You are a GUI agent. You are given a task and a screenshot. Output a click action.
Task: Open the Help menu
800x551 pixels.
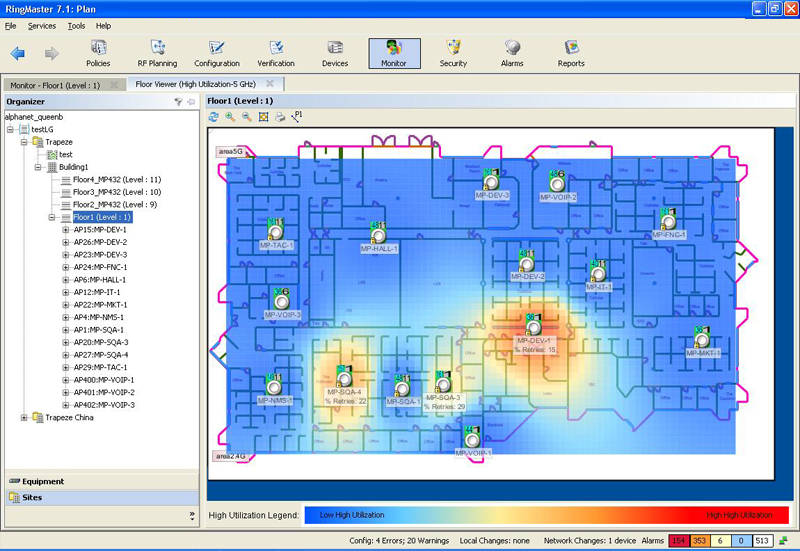coord(103,26)
